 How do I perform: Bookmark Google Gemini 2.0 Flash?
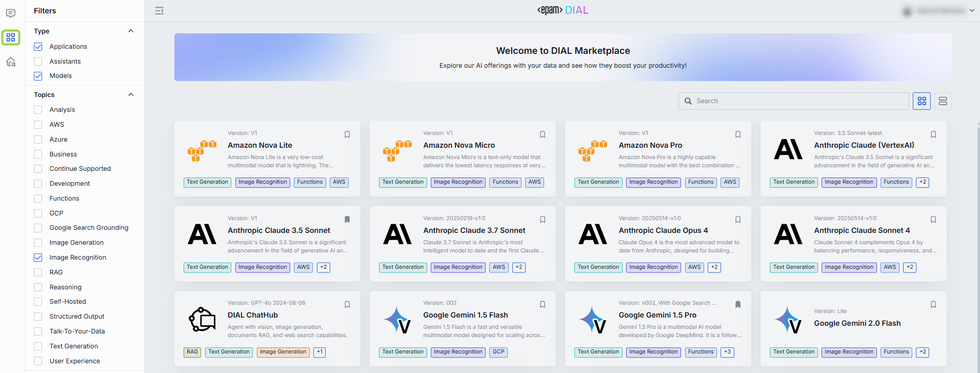pyautogui.click(x=933, y=304)
